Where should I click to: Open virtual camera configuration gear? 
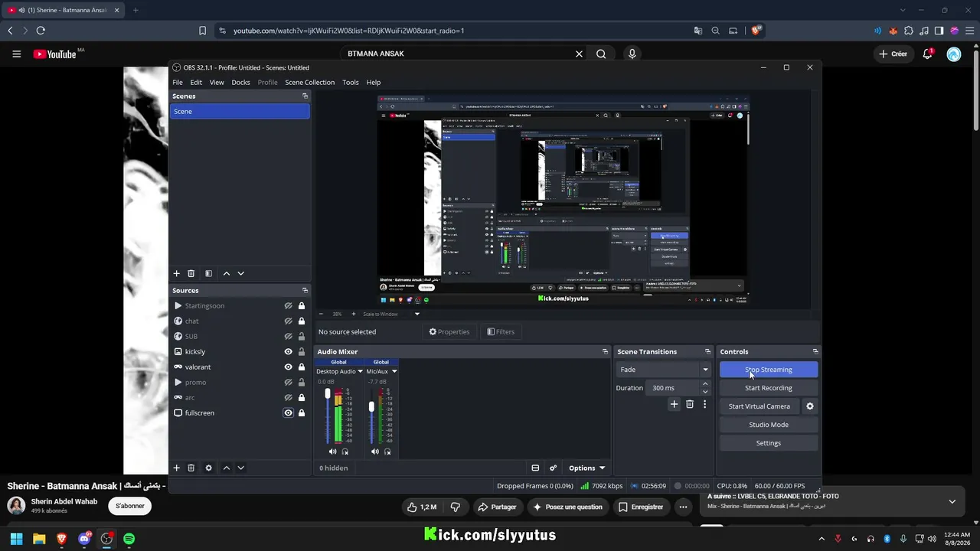tap(810, 406)
